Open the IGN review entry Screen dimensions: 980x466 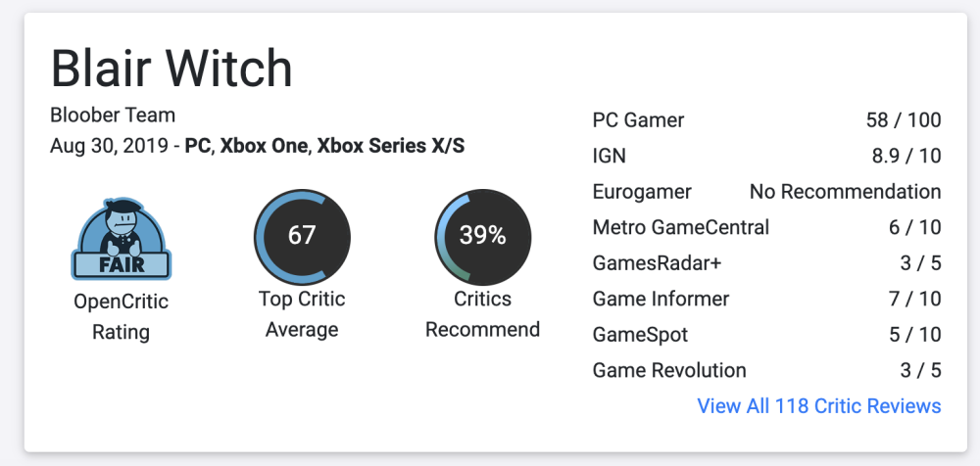click(610, 156)
